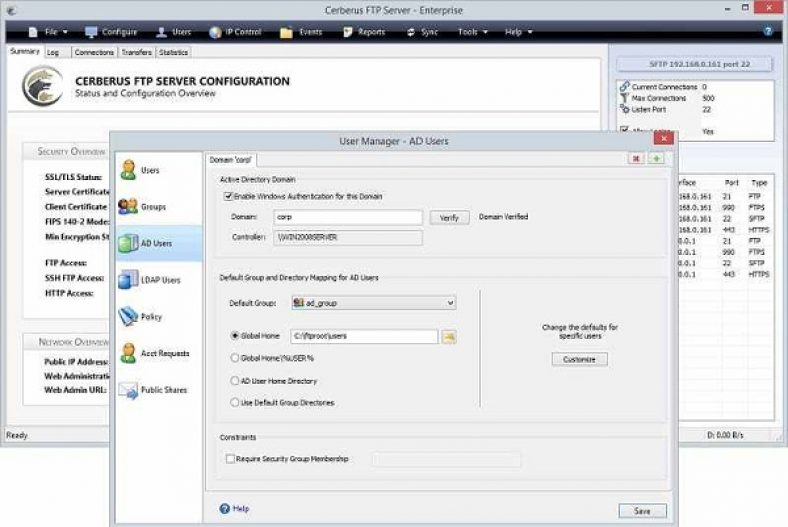This screenshot has height=527, width=788.
Task: Click the Current Connections link icon
Action: tap(625, 86)
